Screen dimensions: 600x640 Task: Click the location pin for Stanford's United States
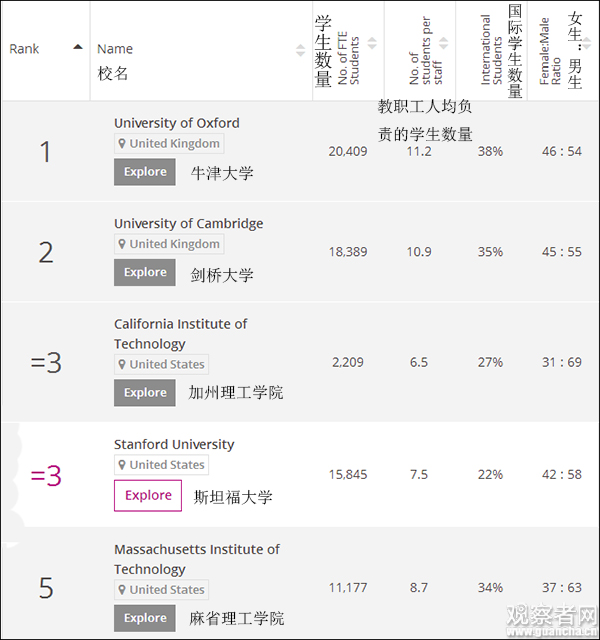[123, 465]
